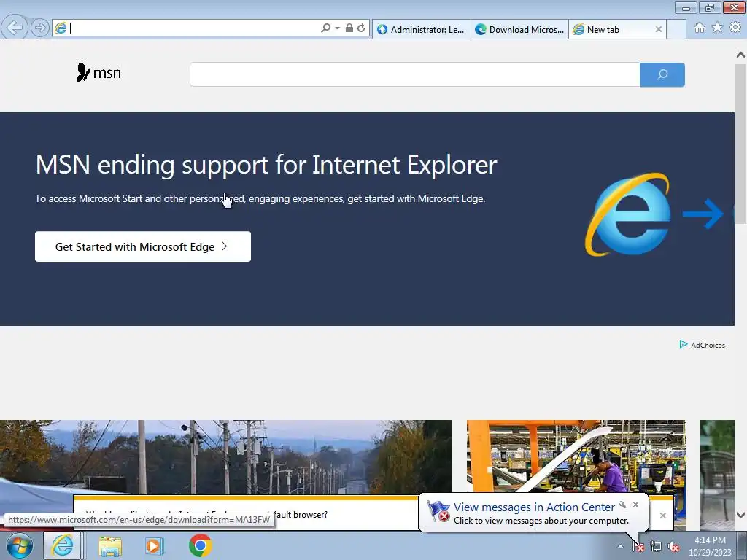The image size is (747, 560).
Task: Click the Internet Explorer logo graphic
Action: click(628, 214)
